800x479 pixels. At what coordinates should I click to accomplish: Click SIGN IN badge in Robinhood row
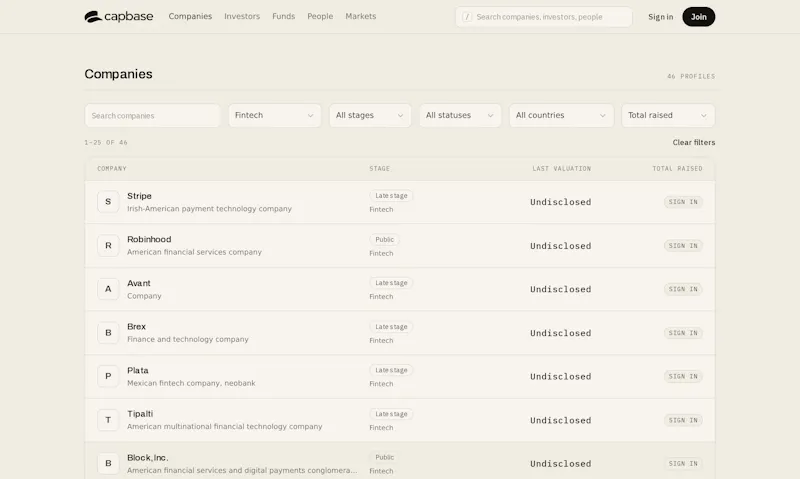point(683,246)
